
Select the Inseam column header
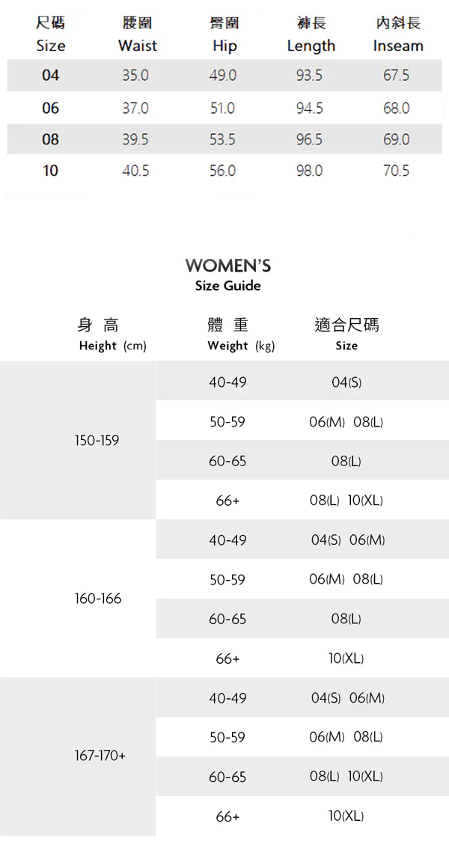(397, 35)
